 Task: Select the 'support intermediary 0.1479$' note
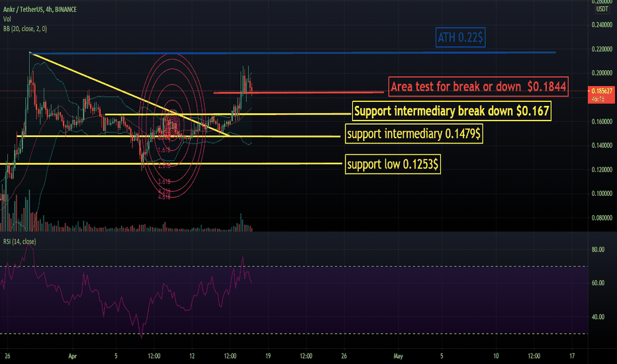point(414,134)
